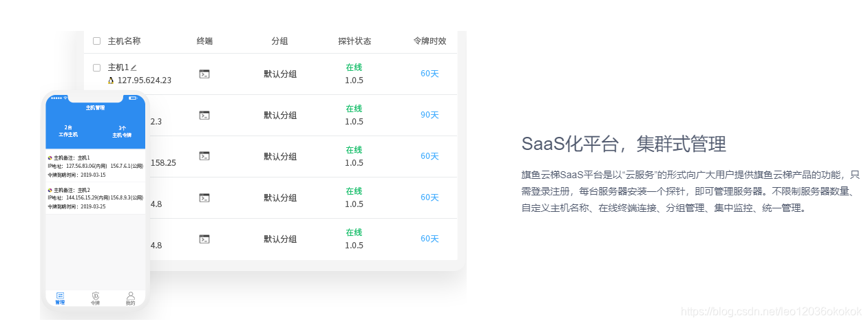Tap the 令牌 shield tab on the phone
Screen dimensions: 868x324
96,296
